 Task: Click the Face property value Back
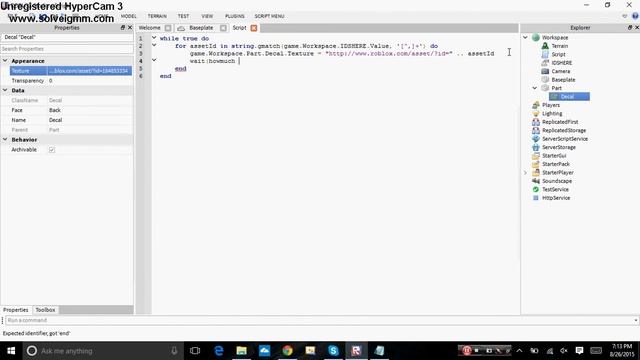(x=55, y=110)
